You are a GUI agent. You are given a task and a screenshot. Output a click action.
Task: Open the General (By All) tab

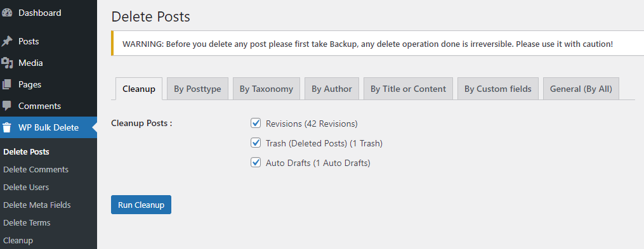(581, 89)
